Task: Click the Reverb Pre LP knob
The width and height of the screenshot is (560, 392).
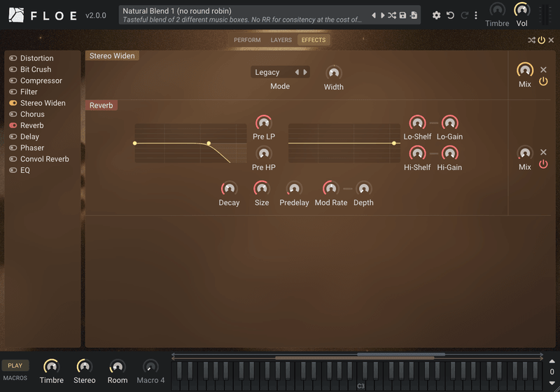Action: (x=264, y=122)
